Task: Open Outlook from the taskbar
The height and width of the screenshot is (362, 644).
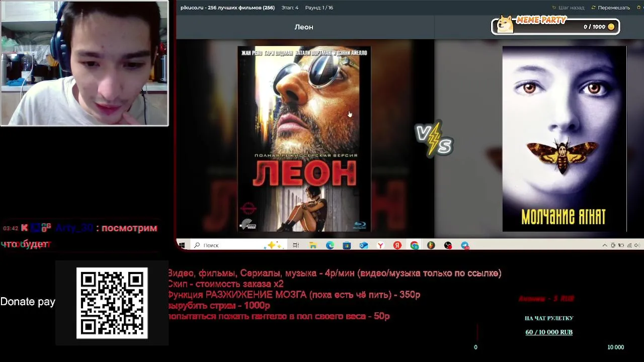Action: pos(363,245)
